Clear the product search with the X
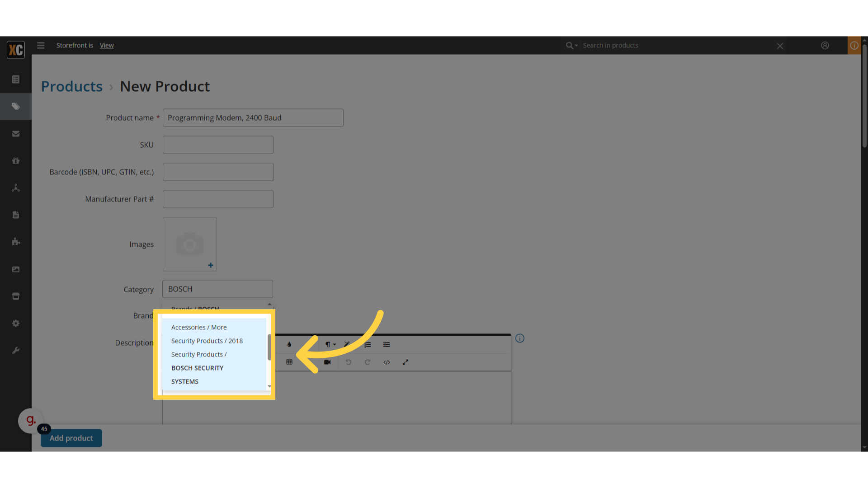 tap(780, 46)
